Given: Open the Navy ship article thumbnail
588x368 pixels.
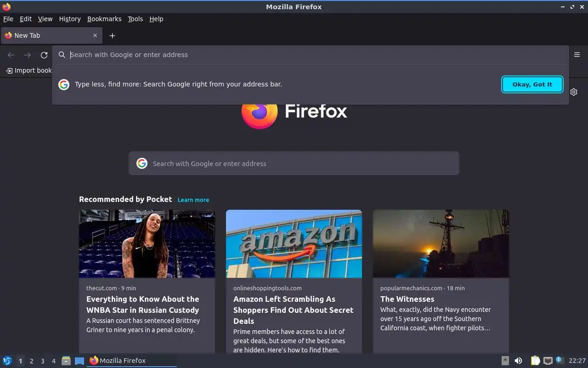Looking at the screenshot, I should point(441,244).
